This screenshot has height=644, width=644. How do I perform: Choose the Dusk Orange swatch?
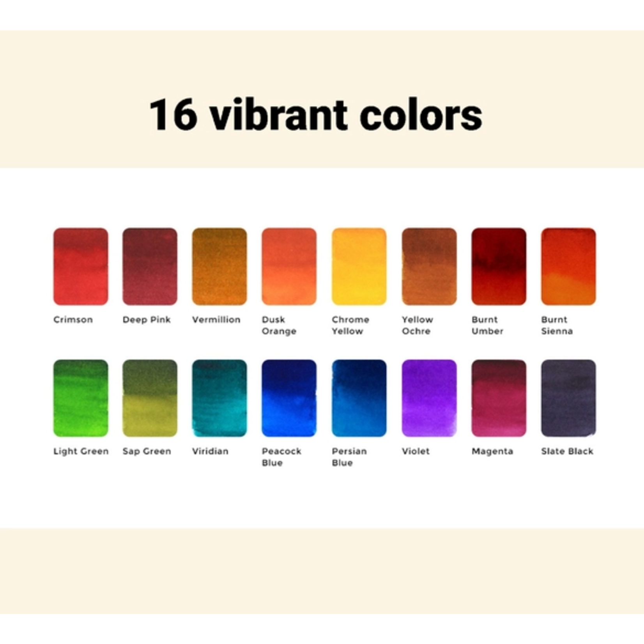pyautogui.click(x=289, y=266)
